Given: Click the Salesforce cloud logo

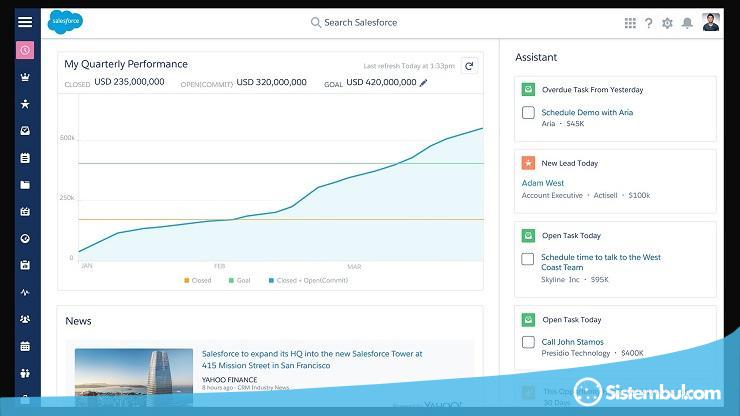Looking at the screenshot, I should (65, 22).
